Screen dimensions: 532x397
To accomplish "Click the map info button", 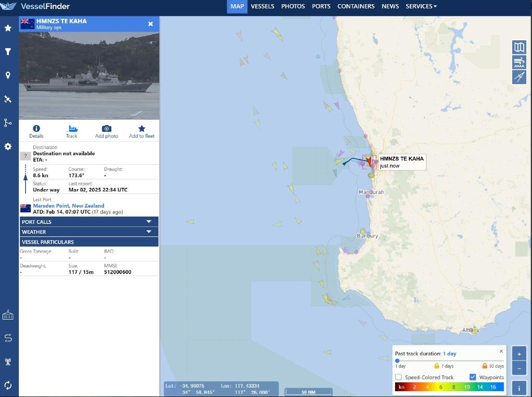I will [519, 388].
